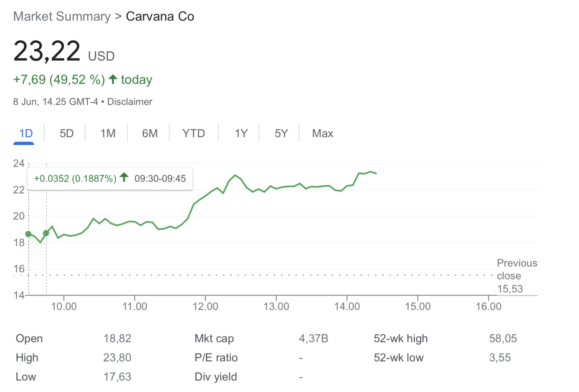Click the first green dot at chart start
This screenshot has width=579, height=392.
pos(29,234)
